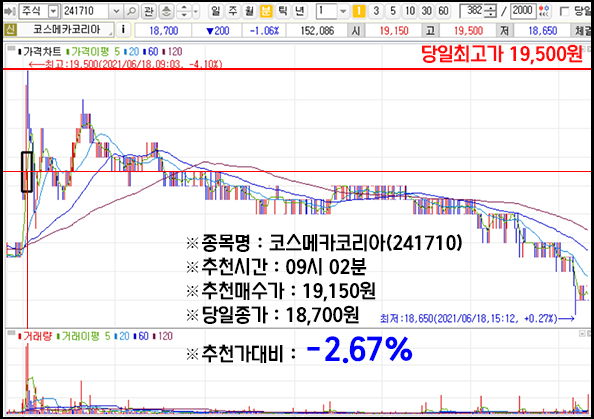Image resolution: width=594 pixels, height=419 pixels.
Task: Click the price MA 20 legend entry
Action: pos(131,52)
